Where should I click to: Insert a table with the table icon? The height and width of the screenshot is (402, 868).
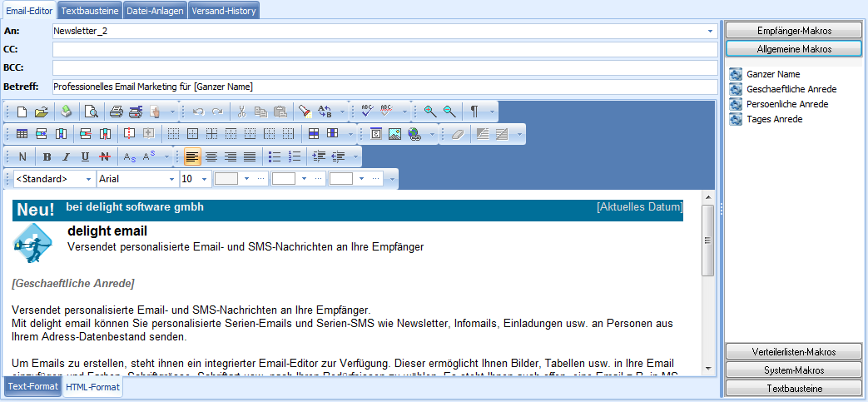(22, 134)
